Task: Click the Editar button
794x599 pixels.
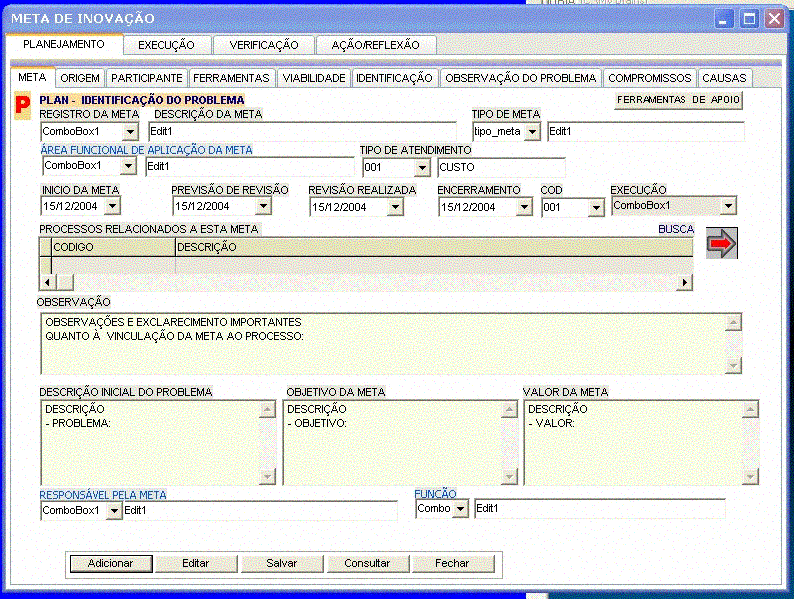Action: (x=195, y=564)
